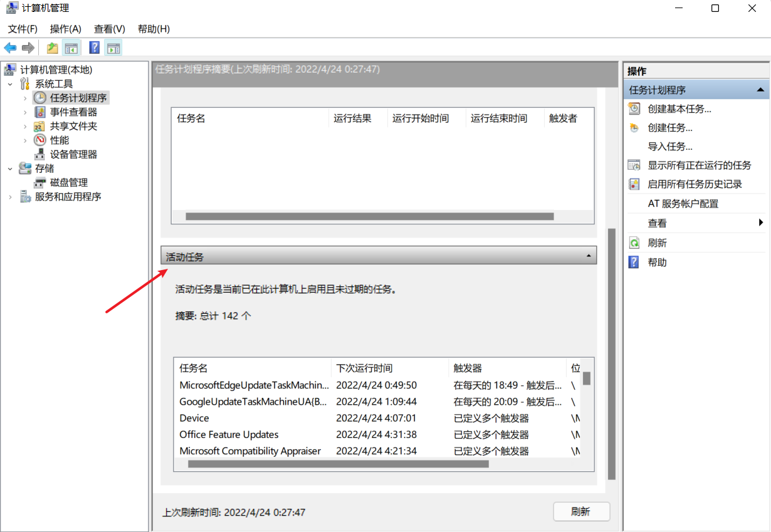Click 创建基本任务... action link
This screenshot has height=532, width=771.
pos(679,109)
